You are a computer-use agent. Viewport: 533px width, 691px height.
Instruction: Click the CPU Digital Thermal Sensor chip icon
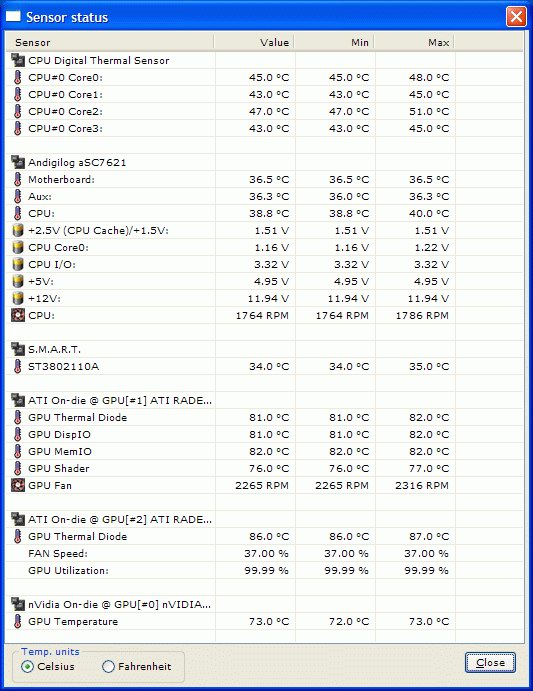pyautogui.click(x=18, y=60)
